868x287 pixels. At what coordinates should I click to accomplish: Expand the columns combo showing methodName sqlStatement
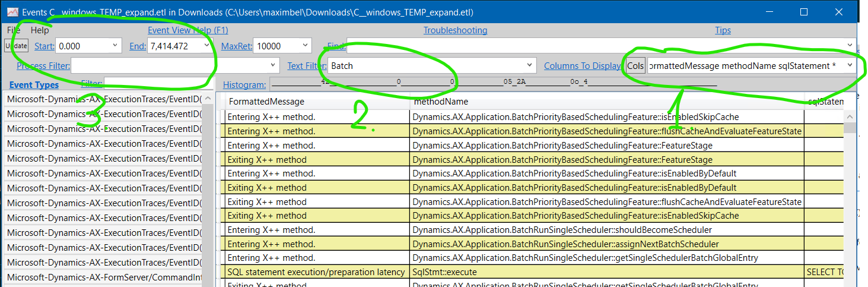coord(850,66)
